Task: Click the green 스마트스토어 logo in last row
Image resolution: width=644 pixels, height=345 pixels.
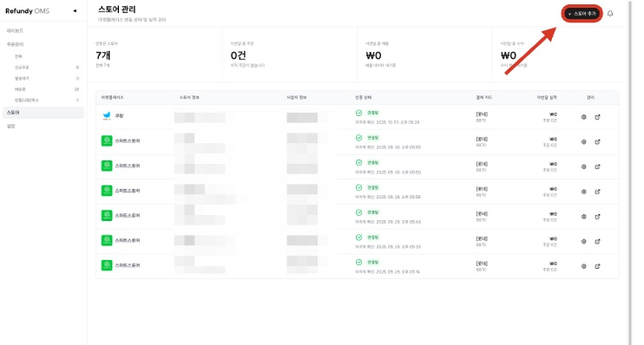Action: click(x=107, y=265)
